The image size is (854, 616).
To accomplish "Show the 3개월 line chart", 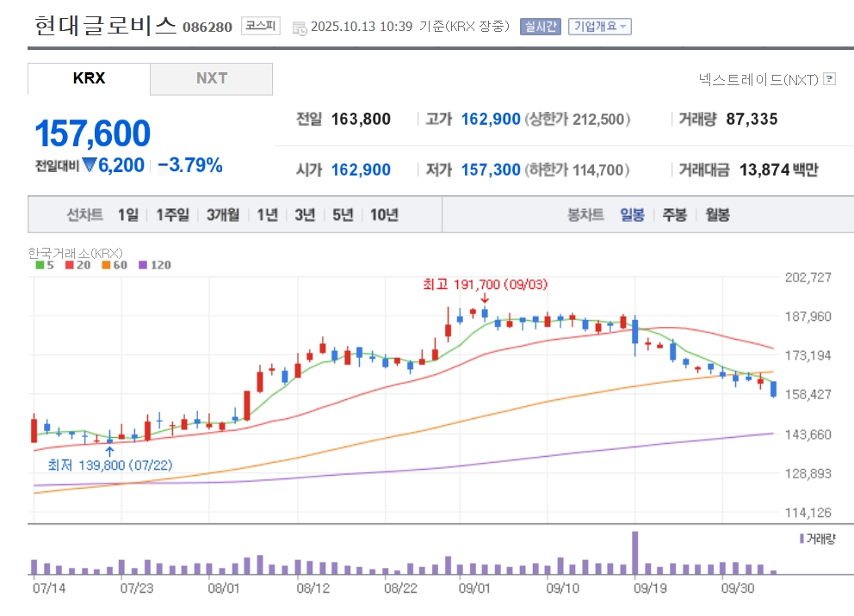I will pyautogui.click(x=223, y=215).
